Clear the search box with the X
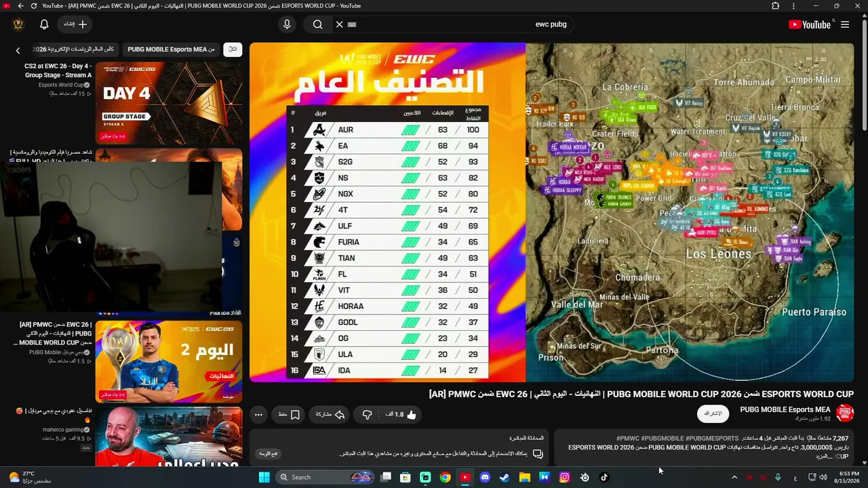The width and height of the screenshot is (868, 488). tap(339, 24)
